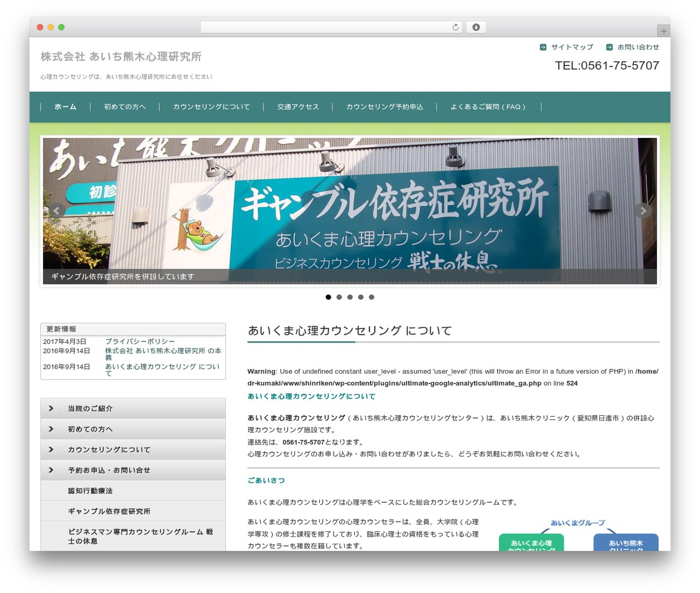Click the あいくま心理カウンセリングについて subheading
Screen dimensions: 700x593
[x=311, y=396]
